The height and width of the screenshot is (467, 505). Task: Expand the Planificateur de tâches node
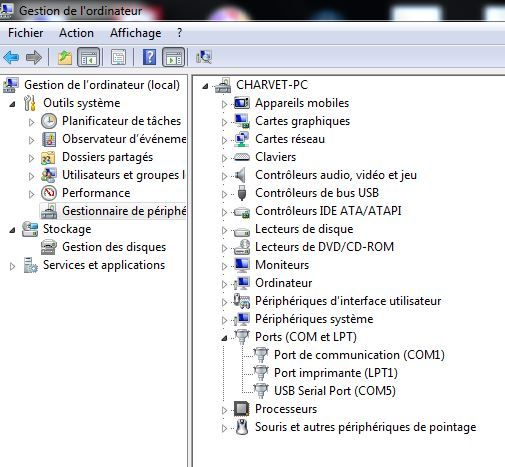point(31,122)
